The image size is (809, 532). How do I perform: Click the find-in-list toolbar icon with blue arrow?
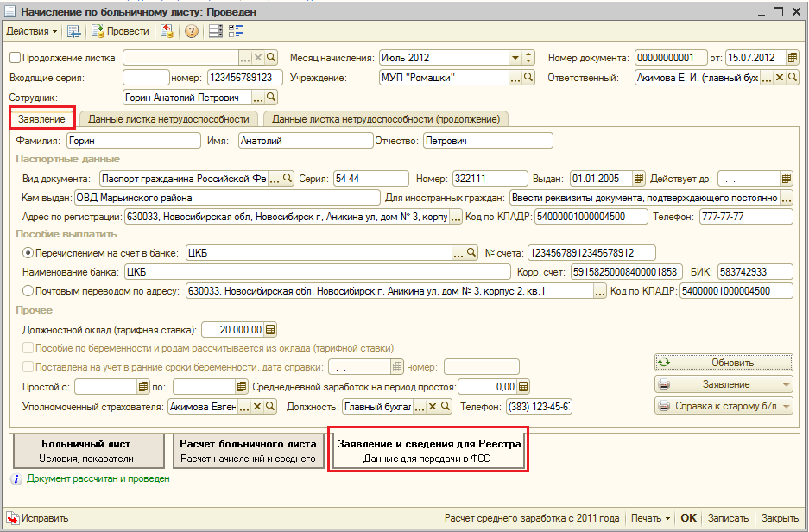click(x=73, y=31)
